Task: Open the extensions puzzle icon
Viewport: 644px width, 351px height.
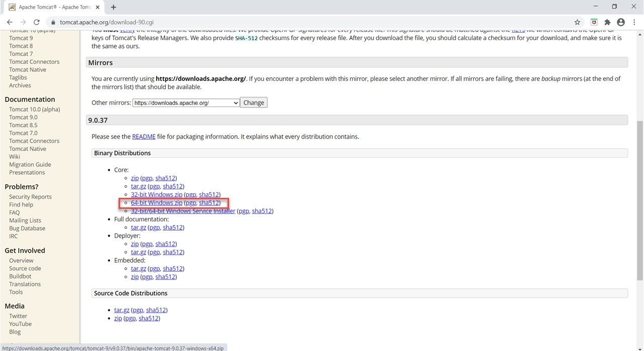Action: click(607, 22)
